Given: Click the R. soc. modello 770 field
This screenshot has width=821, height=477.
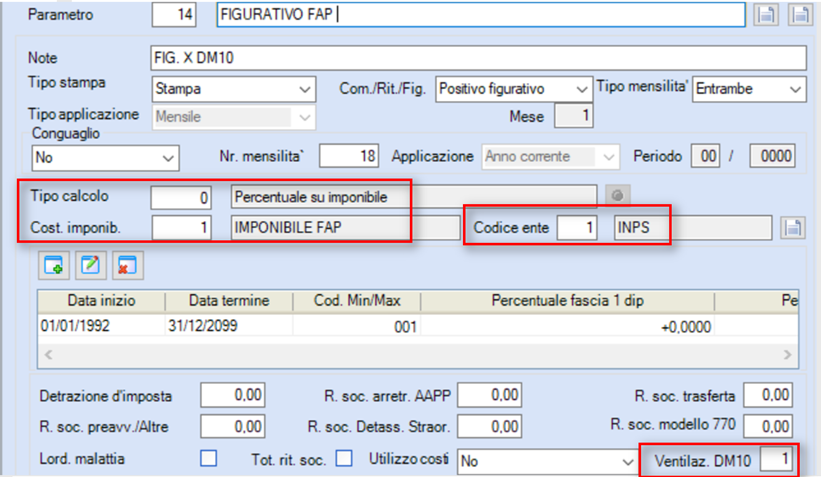Looking at the screenshot, I should pos(768,426).
